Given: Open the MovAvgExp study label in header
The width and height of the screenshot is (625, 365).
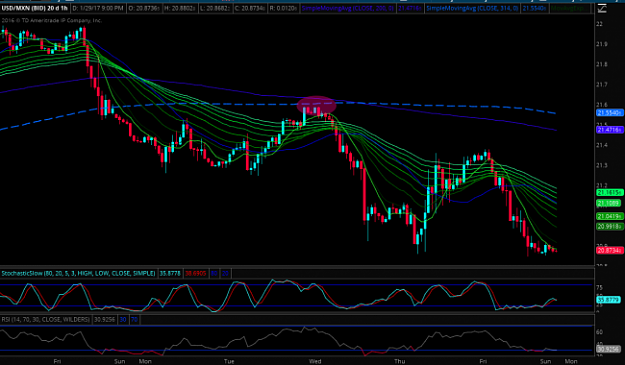Looking at the screenshot, I should 568,8.
